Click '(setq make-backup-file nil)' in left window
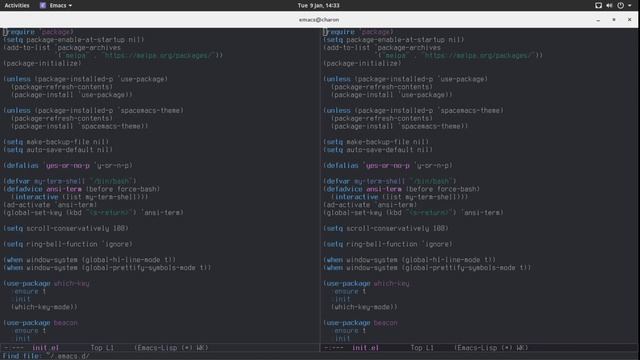The image size is (640, 360). coord(56,142)
